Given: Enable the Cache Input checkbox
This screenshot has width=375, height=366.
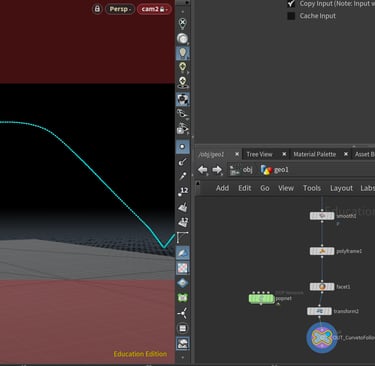Looking at the screenshot, I should tap(291, 16).
